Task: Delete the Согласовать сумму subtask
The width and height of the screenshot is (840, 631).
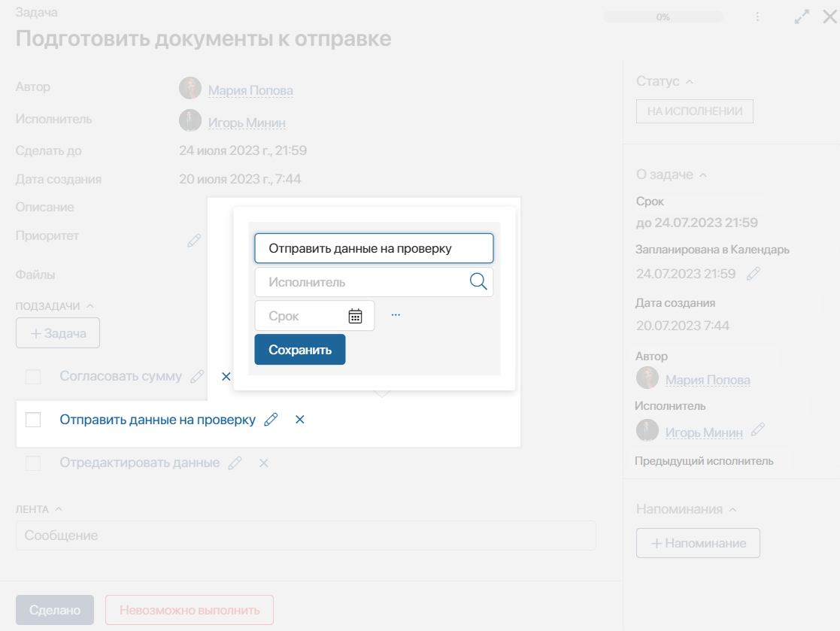Action: tap(226, 377)
